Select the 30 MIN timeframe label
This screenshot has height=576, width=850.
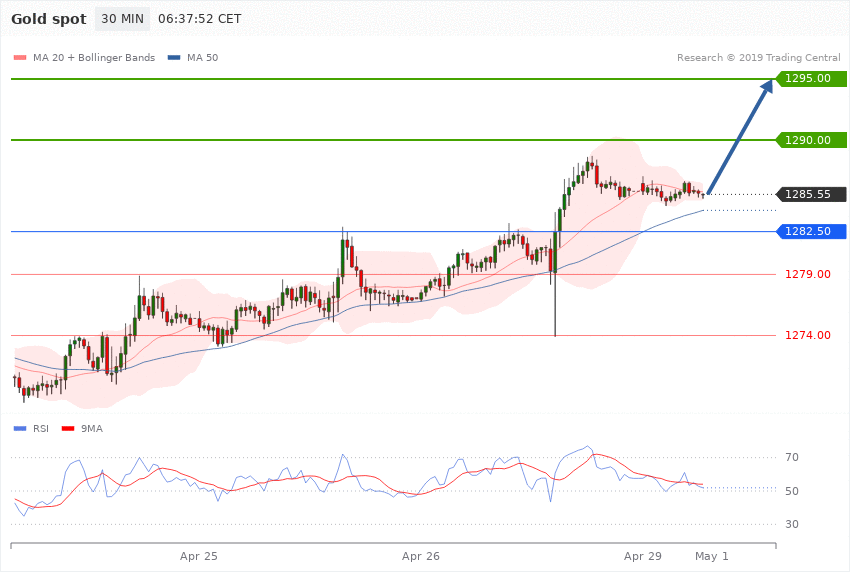coord(123,19)
